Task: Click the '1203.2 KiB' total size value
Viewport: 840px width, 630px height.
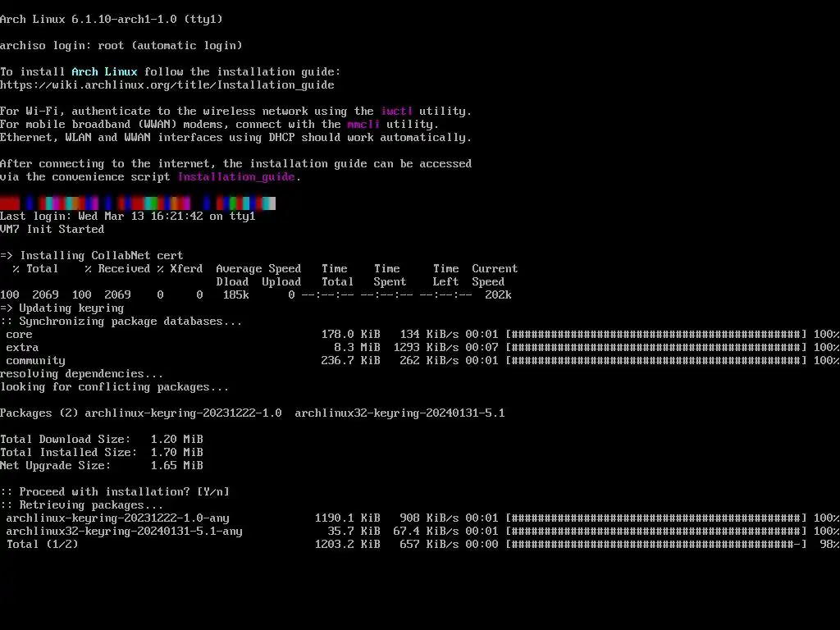Action: click(348, 545)
